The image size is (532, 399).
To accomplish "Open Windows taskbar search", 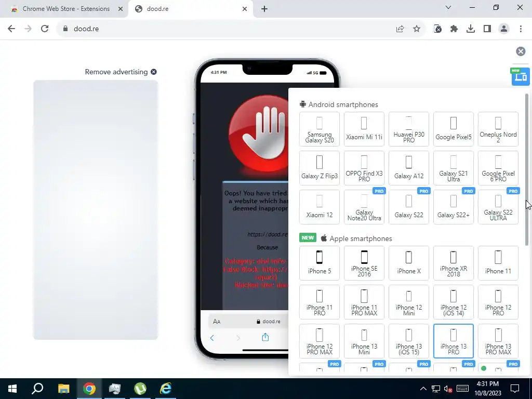I will pos(37,389).
